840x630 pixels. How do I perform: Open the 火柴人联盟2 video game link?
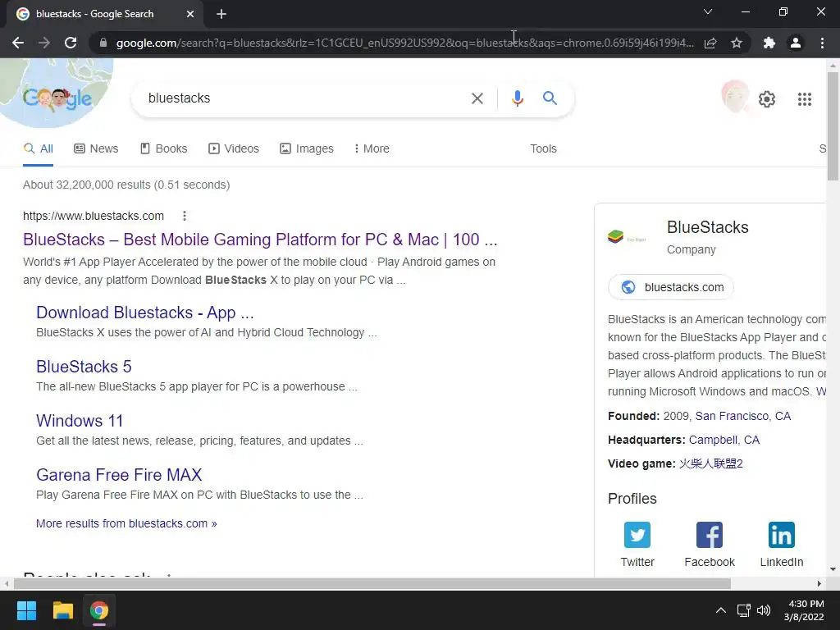(710, 463)
